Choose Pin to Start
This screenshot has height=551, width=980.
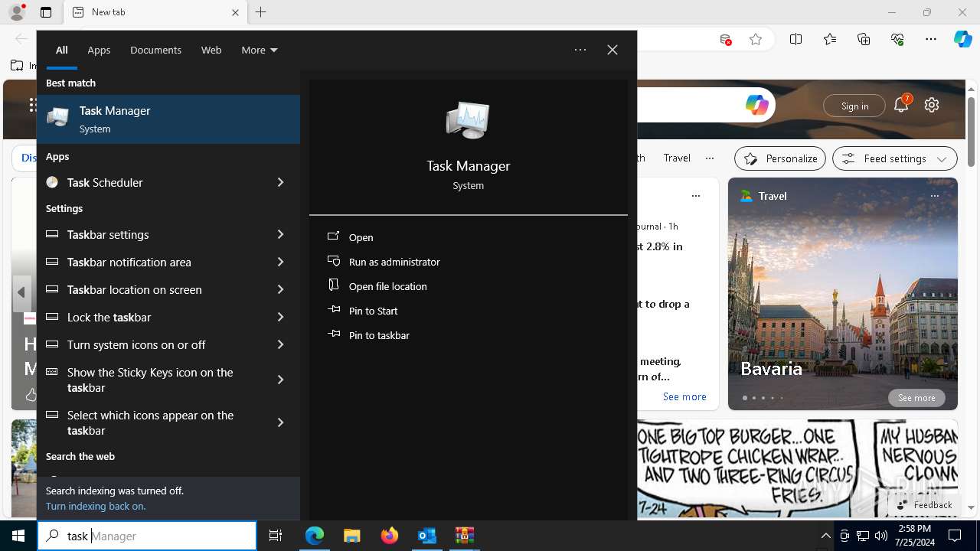[468, 311]
